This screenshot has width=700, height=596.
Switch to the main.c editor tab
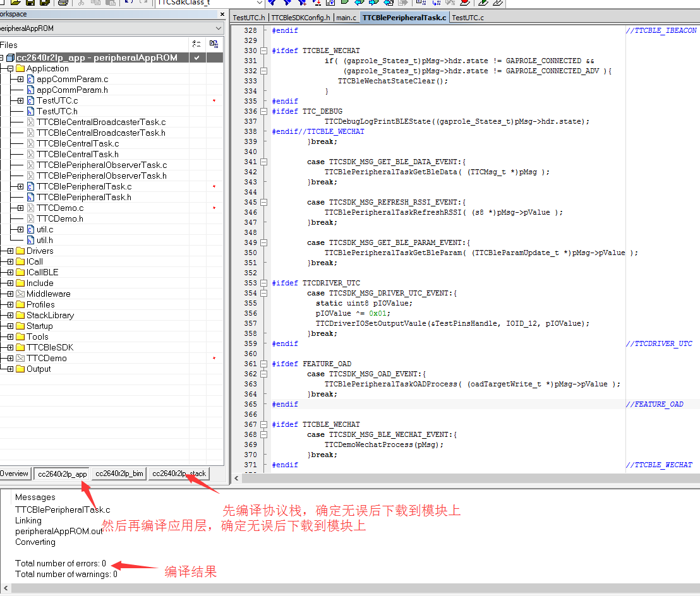point(346,18)
